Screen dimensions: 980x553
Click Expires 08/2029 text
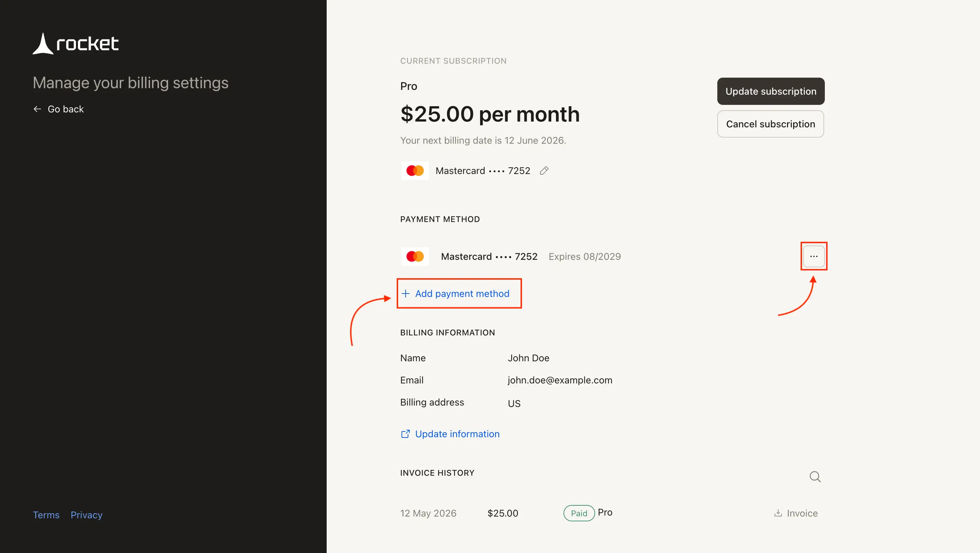tap(585, 256)
